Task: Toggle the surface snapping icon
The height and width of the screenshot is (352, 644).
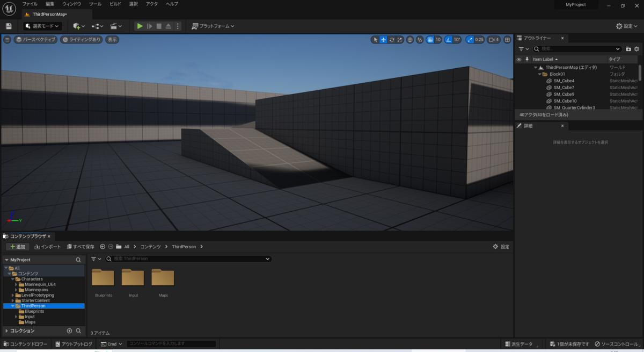Action: (420, 40)
